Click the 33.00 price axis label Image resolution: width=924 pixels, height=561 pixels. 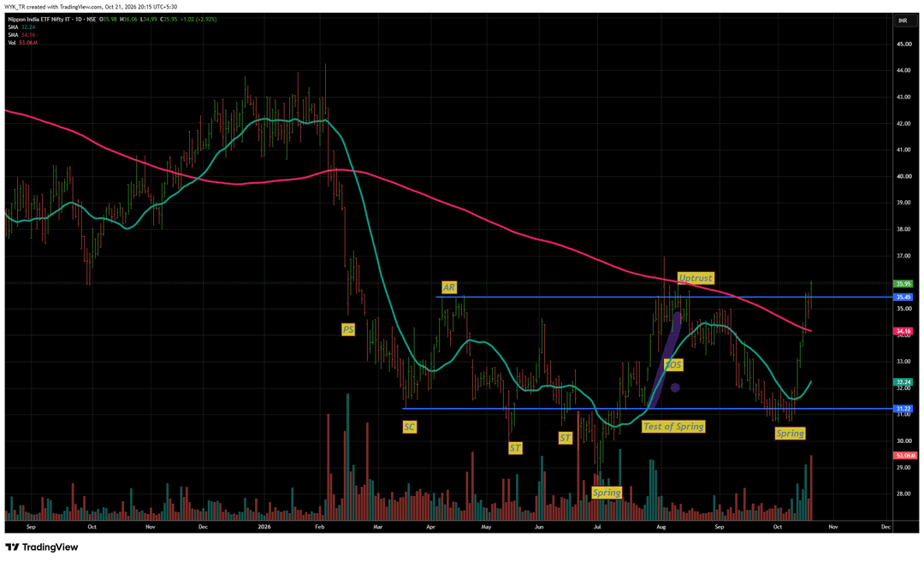903,362
